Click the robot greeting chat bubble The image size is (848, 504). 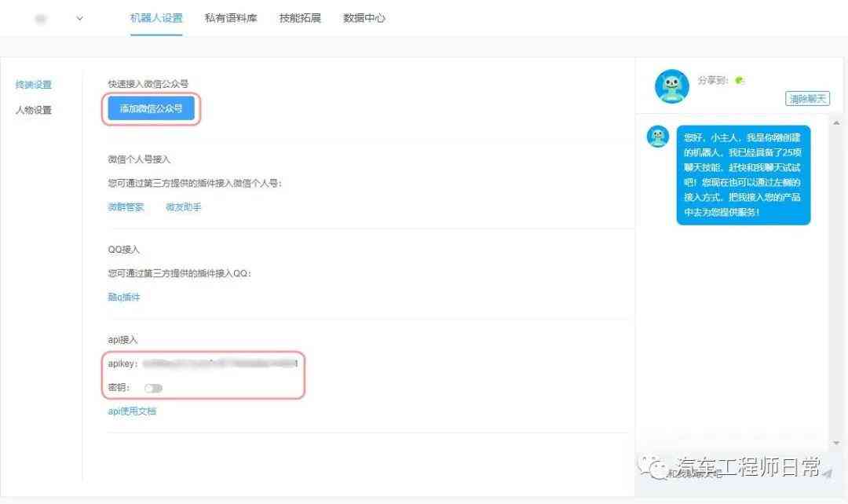(x=743, y=174)
